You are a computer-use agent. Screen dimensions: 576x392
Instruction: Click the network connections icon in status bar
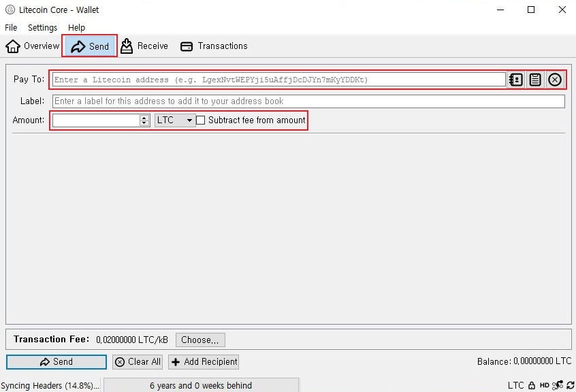(557, 385)
